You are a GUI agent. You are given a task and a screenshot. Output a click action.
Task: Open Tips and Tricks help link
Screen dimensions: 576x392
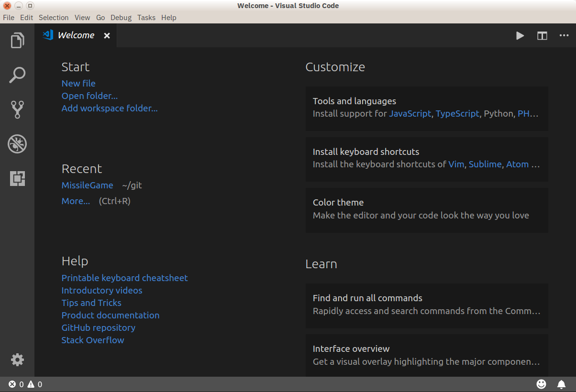pos(91,303)
